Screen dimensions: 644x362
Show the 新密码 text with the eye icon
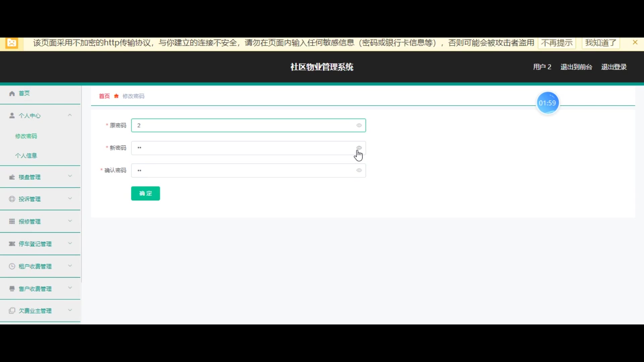click(x=359, y=148)
